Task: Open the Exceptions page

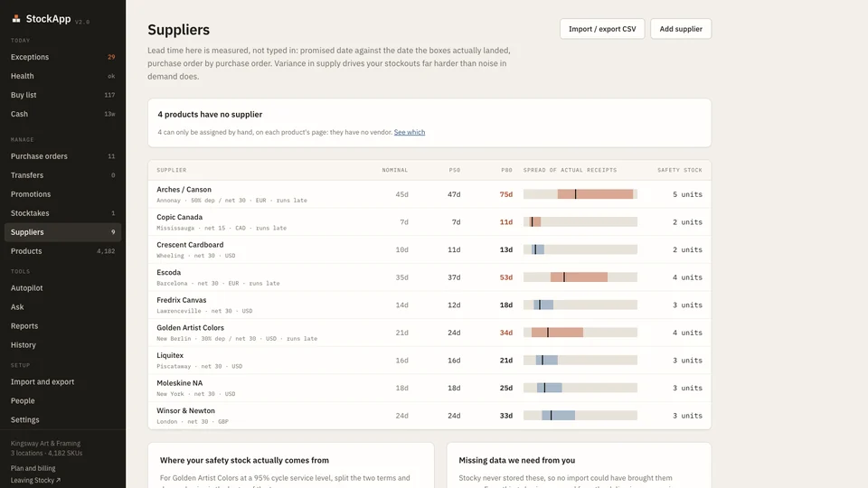Action: (x=62, y=57)
